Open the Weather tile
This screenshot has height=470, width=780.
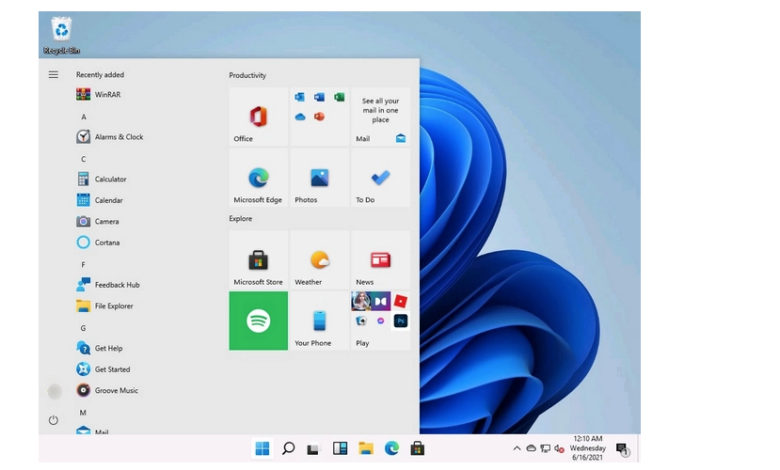319,261
